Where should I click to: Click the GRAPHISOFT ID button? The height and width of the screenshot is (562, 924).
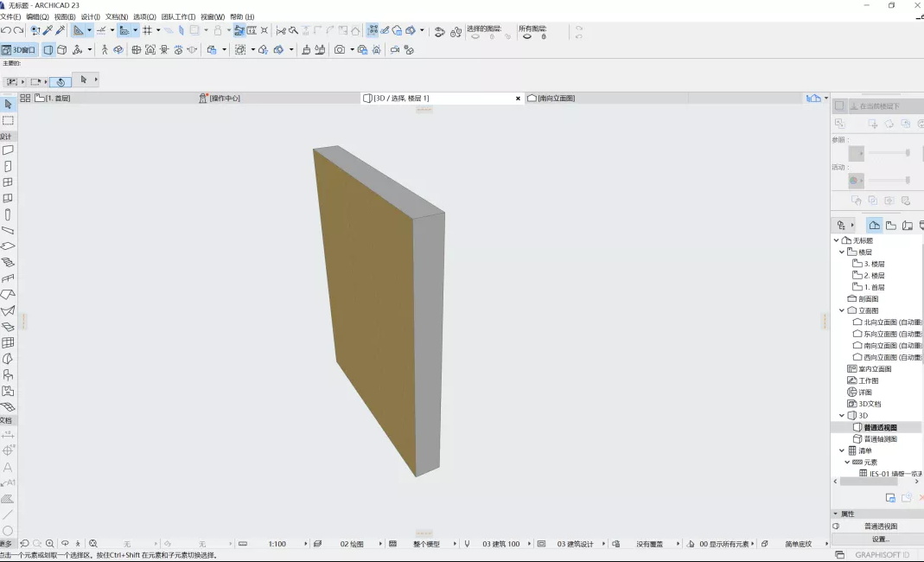(x=882, y=555)
